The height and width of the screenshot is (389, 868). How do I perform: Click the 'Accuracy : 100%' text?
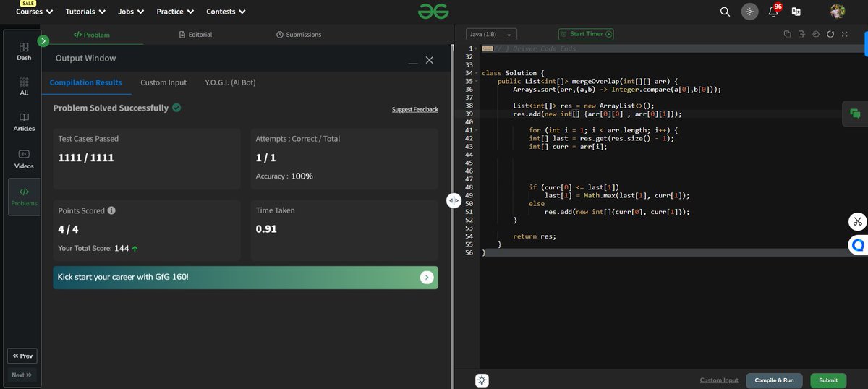point(284,176)
